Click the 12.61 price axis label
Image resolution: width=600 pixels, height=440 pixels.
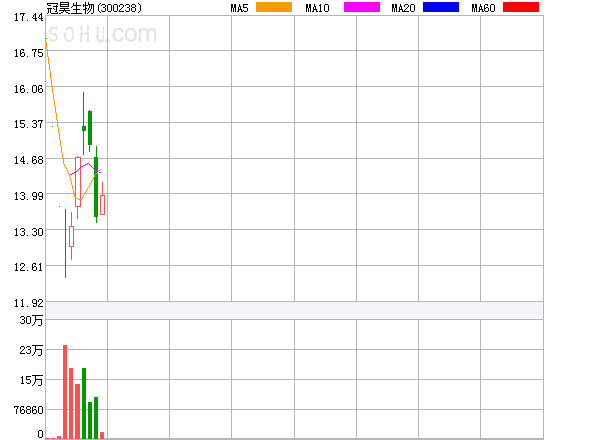point(29,267)
